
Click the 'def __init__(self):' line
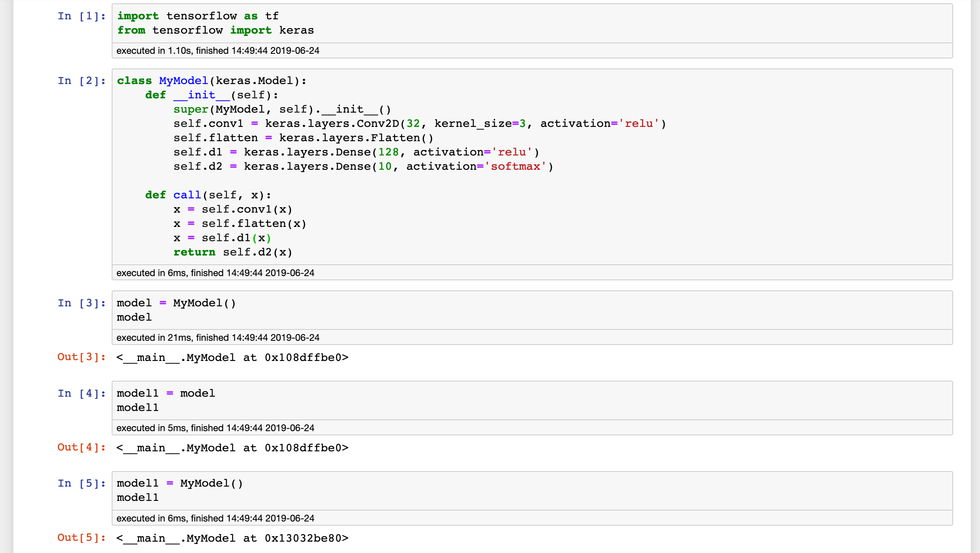coord(212,95)
